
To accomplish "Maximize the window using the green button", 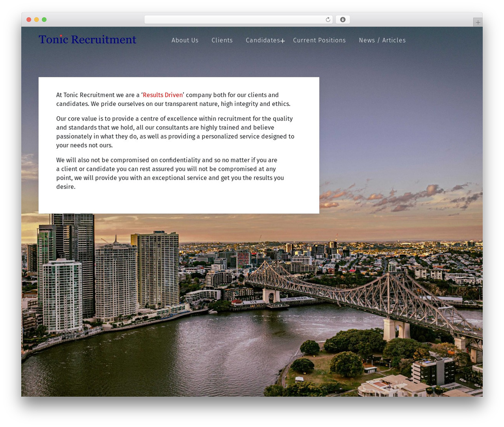I will (44, 20).
